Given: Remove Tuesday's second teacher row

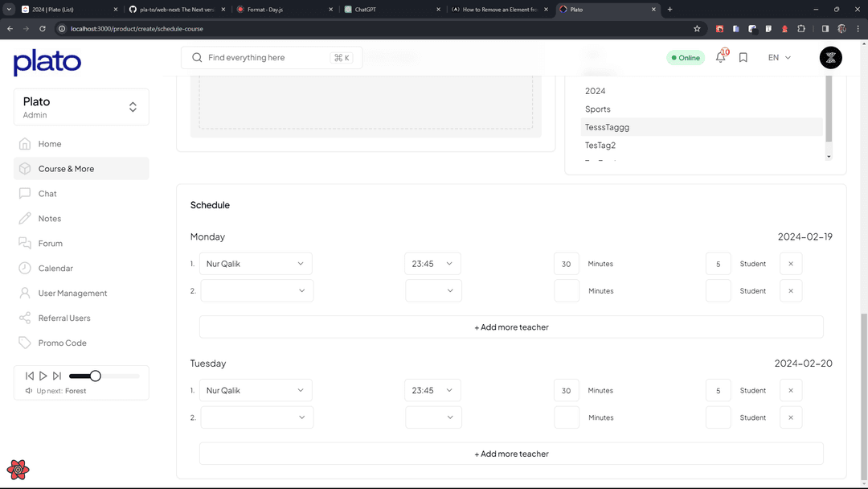Looking at the screenshot, I should 791,417.
